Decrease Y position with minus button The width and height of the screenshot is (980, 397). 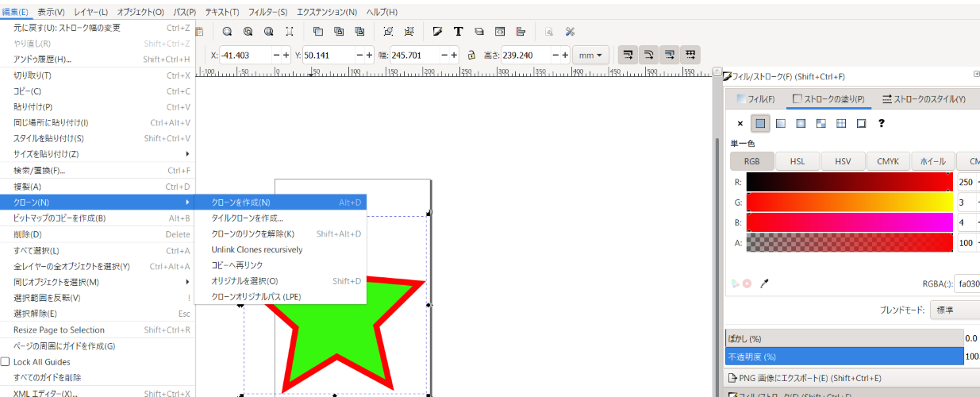click(359, 55)
